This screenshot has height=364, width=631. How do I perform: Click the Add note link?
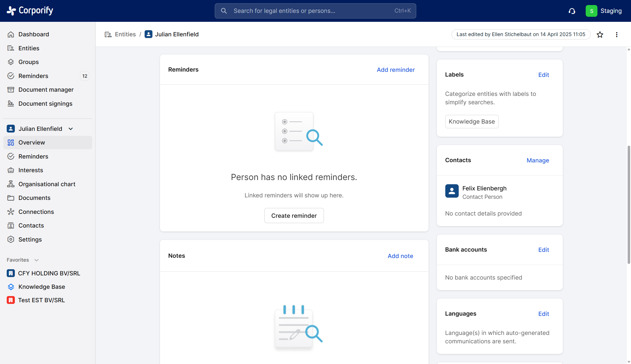click(x=400, y=256)
